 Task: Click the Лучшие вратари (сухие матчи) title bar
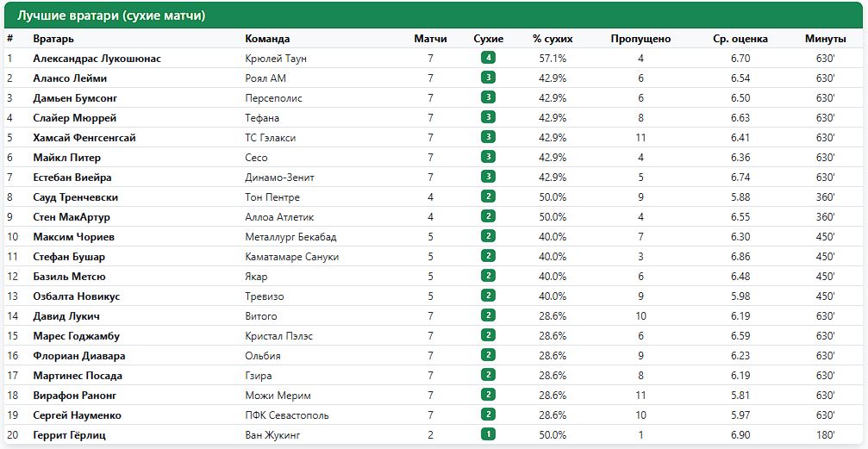434,16
